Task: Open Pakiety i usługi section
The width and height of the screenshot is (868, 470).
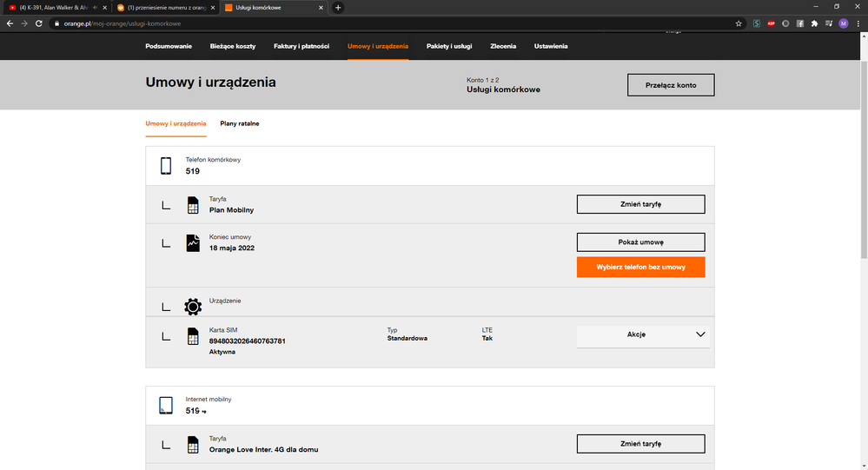Action: point(449,47)
